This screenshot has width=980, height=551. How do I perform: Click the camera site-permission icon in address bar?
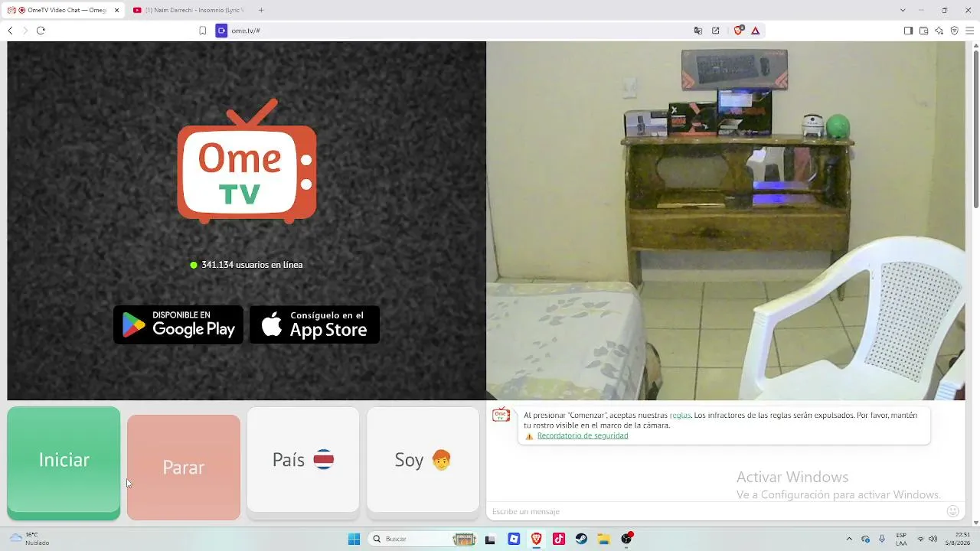pos(221,31)
